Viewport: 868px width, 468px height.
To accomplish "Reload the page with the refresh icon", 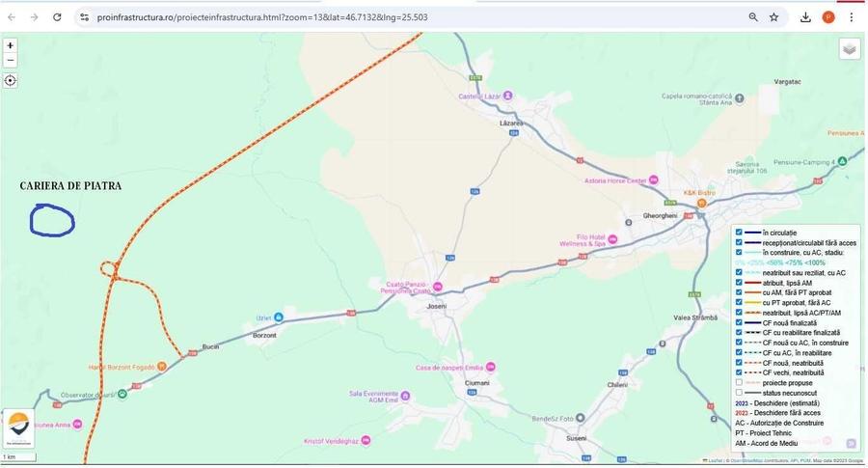I will tap(57, 17).
